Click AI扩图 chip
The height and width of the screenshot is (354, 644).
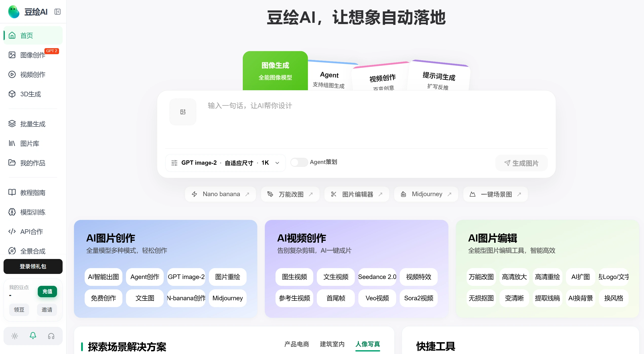tap(580, 277)
